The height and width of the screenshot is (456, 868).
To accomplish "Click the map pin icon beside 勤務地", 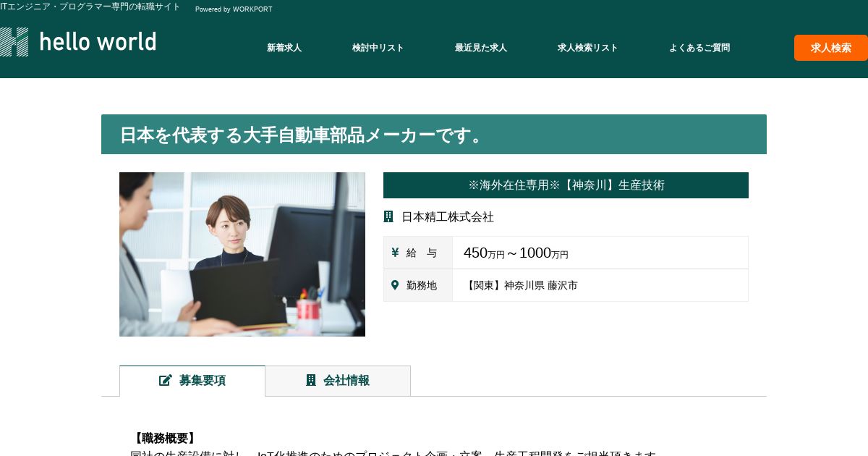I will [x=395, y=285].
